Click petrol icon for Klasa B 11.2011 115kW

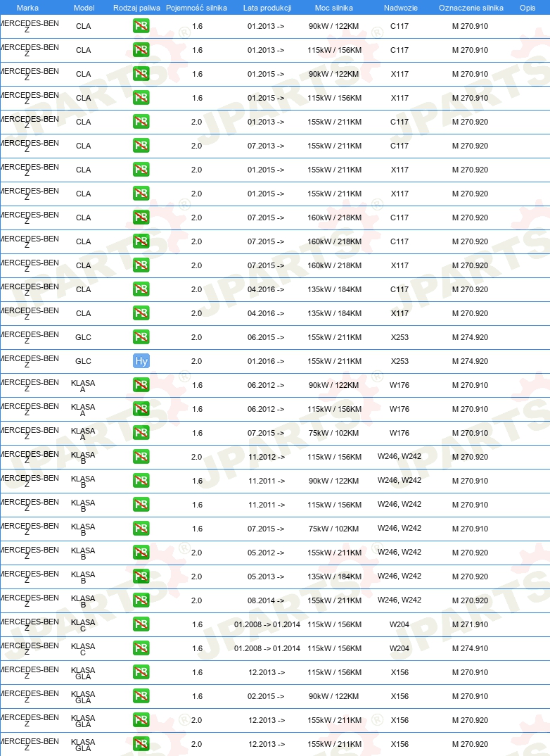(x=141, y=505)
